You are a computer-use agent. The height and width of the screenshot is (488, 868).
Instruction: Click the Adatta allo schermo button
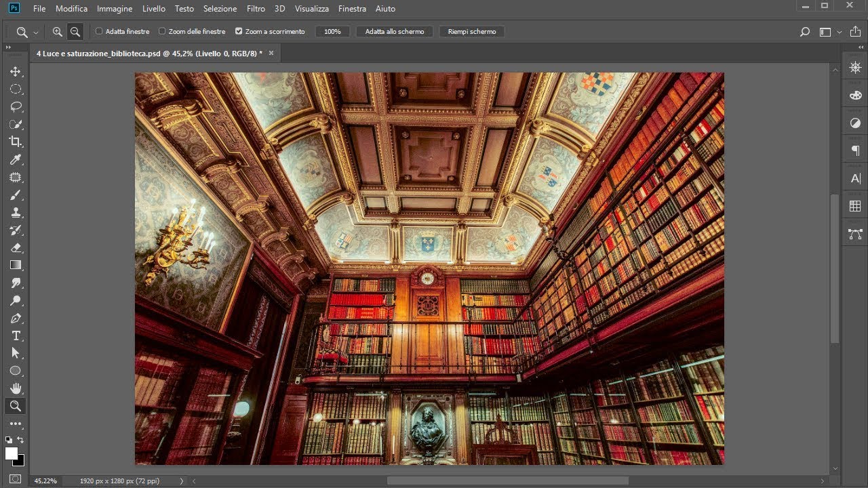coord(395,32)
